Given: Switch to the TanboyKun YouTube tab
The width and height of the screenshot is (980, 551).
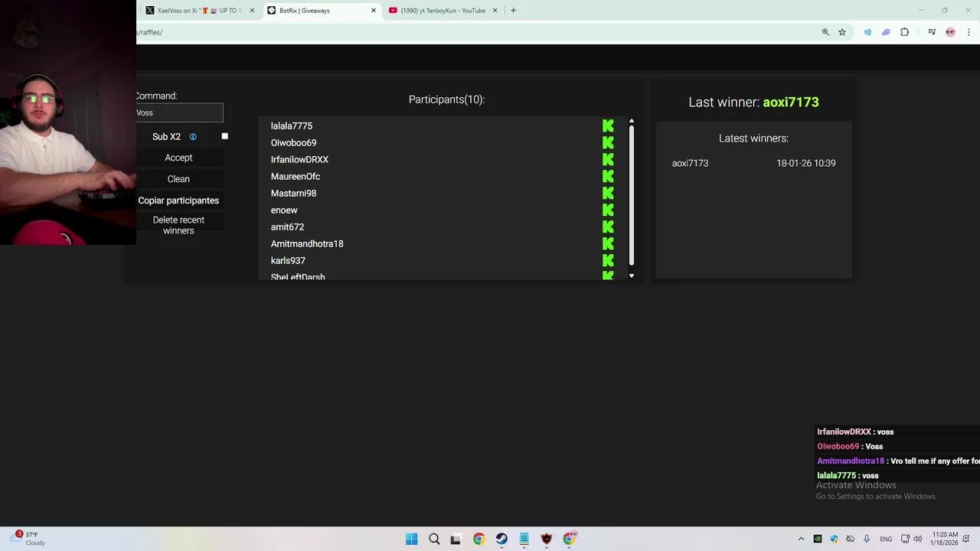Looking at the screenshot, I should pyautogui.click(x=443, y=11).
